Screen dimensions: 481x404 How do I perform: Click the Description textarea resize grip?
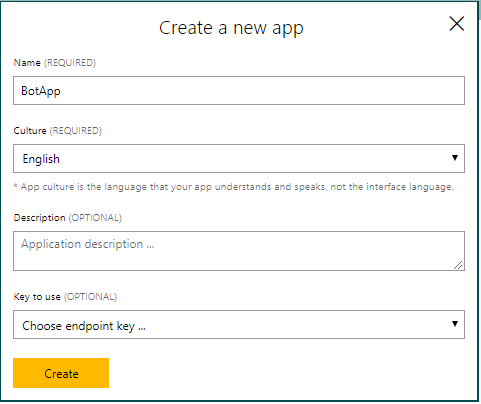coord(458,265)
